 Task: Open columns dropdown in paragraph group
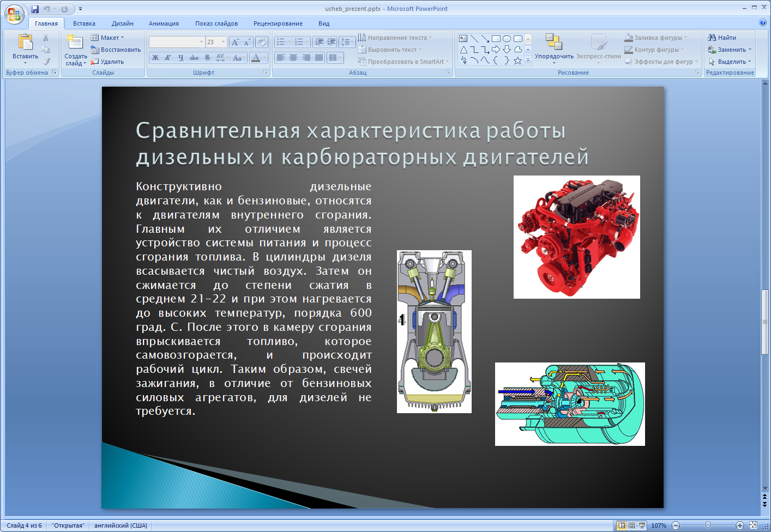click(x=335, y=57)
